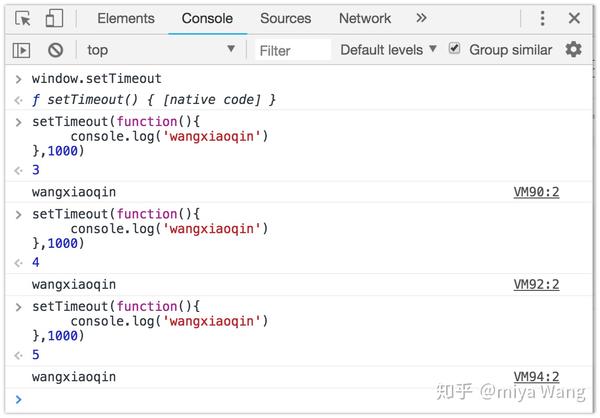Switch to the Elements tab

pyautogui.click(x=125, y=18)
